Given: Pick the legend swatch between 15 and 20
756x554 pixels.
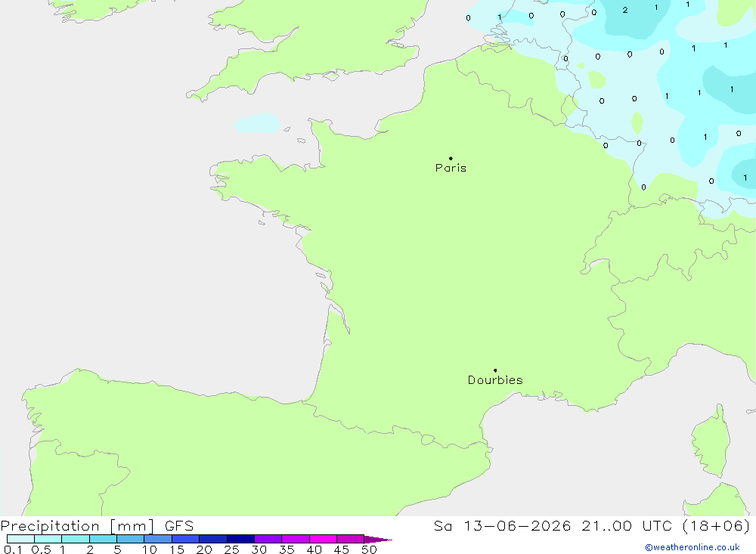Looking at the screenshot, I should [186, 539].
